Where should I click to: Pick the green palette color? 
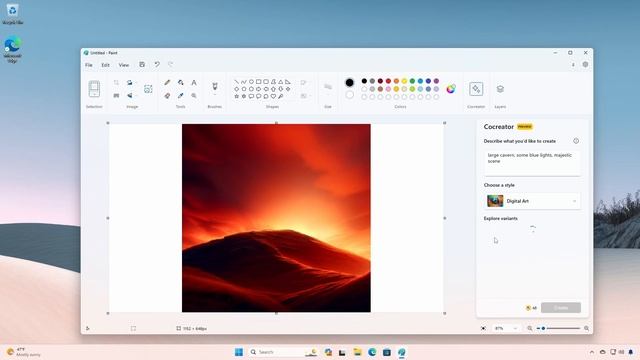tap(412, 81)
